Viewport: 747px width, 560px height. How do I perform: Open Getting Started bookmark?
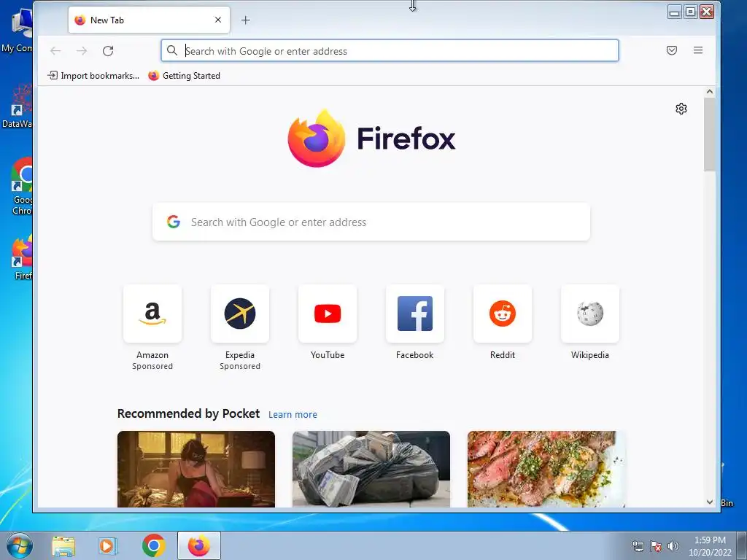click(184, 76)
